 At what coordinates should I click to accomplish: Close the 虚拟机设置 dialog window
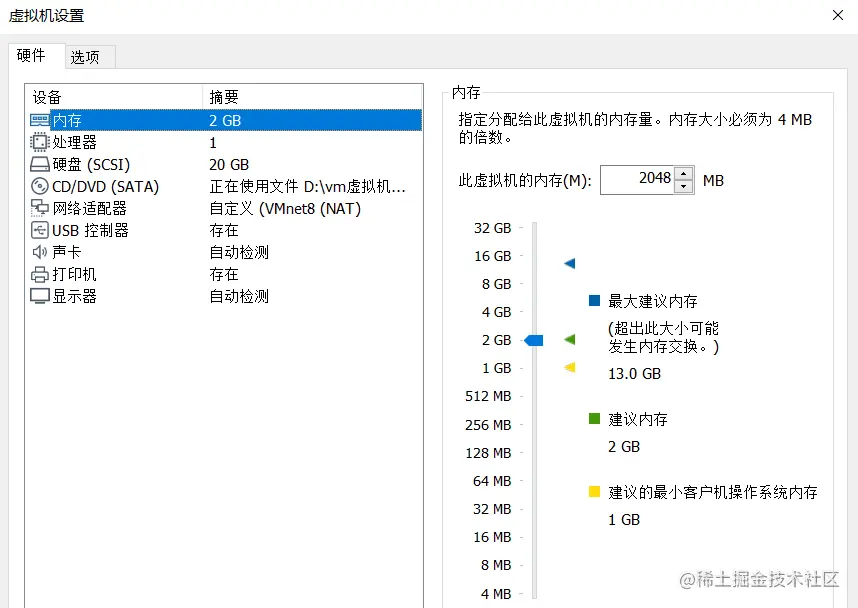pyautogui.click(x=838, y=15)
